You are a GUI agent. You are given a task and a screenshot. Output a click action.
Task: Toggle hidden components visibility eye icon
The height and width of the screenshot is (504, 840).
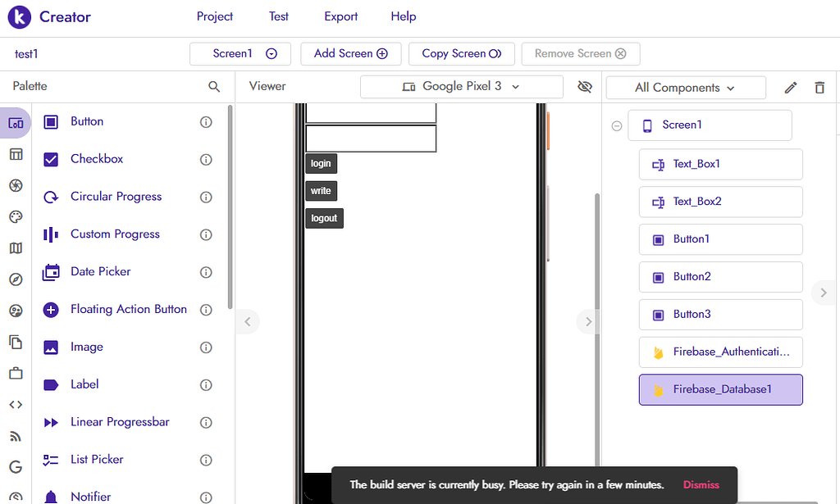pyautogui.click(x=584, y=87)
